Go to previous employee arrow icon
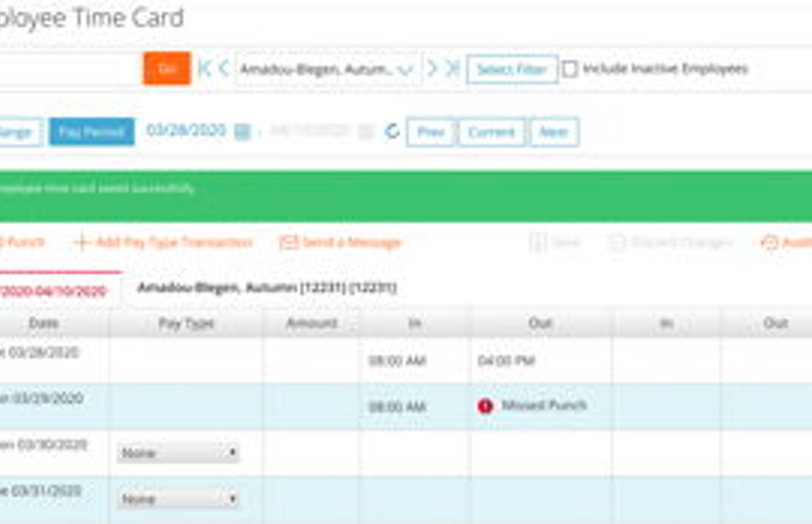Viewport: 812px width, 524px height. (x=224, y=68)
